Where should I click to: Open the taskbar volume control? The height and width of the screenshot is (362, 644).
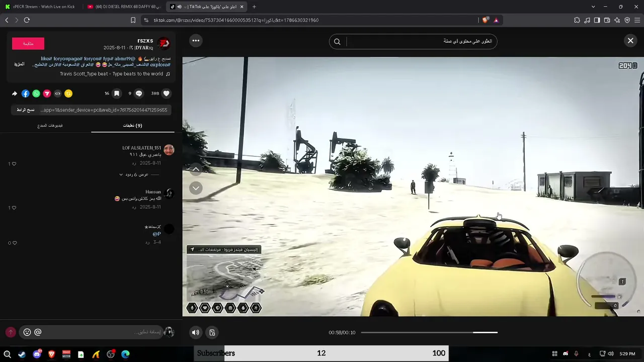coord(611,354)
